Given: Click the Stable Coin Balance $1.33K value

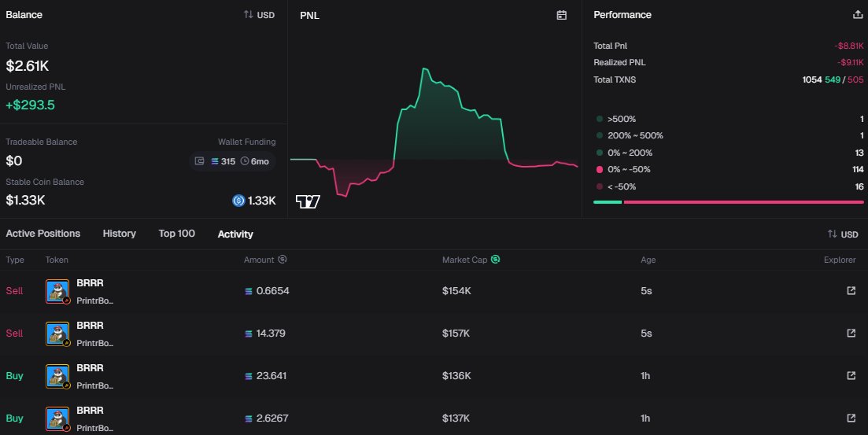Looking at the screenshot, I should tap(25, 201).
